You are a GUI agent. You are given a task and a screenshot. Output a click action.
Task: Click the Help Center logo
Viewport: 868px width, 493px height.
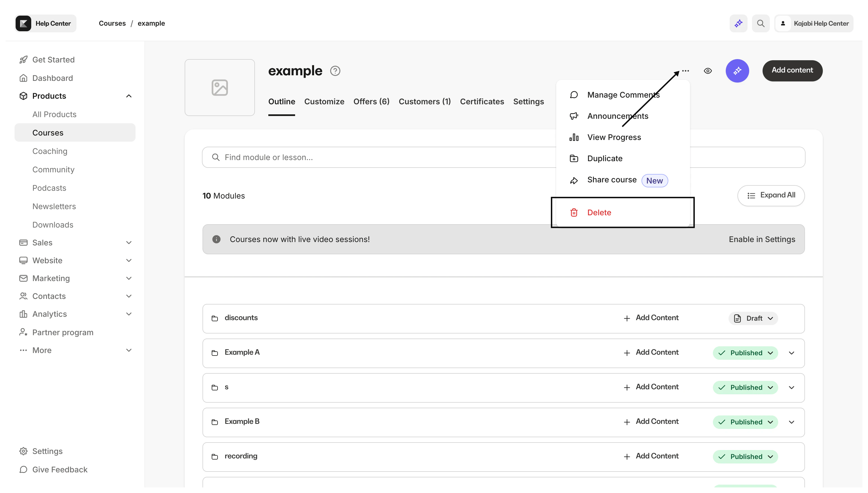pos(23,23)
